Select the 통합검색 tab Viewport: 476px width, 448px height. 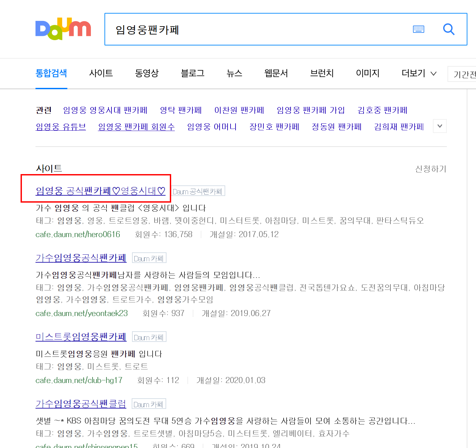pyautogui.click(x=51, y=73)
